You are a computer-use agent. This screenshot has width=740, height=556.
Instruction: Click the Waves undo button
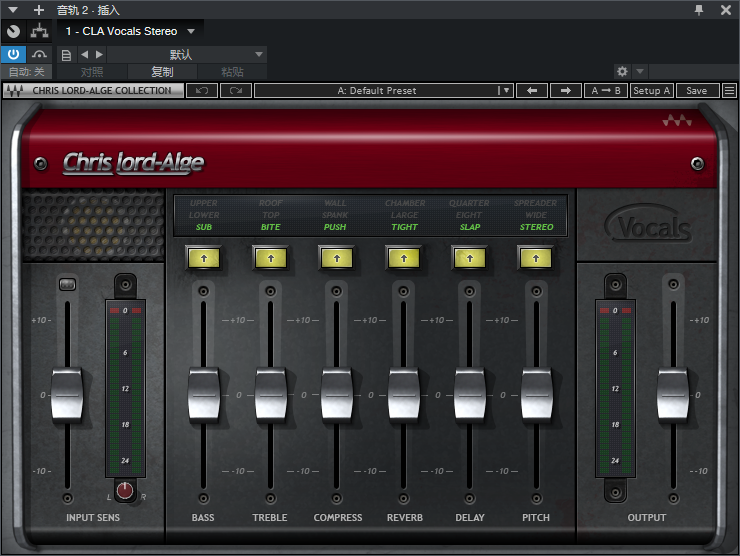coord(202,91)
